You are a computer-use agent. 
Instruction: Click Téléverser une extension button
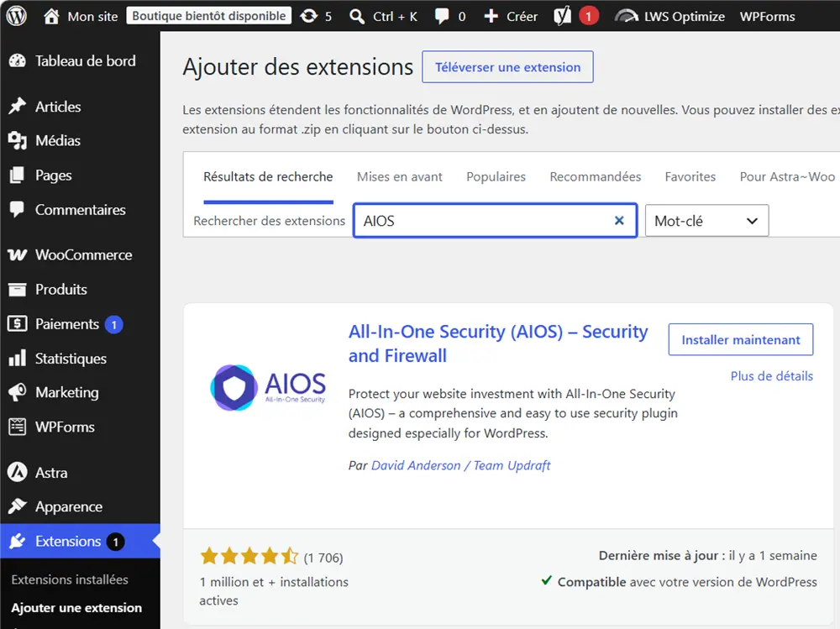point(507,67)
